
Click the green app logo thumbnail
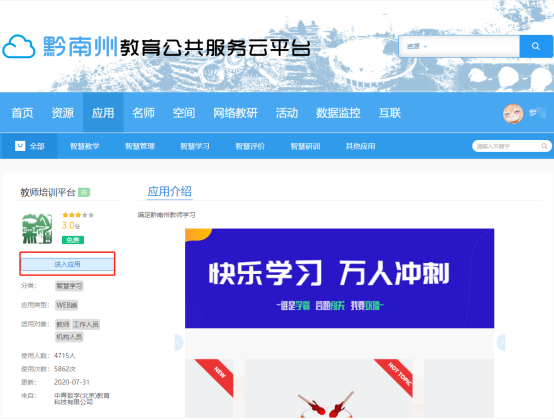tap(37, 229)
